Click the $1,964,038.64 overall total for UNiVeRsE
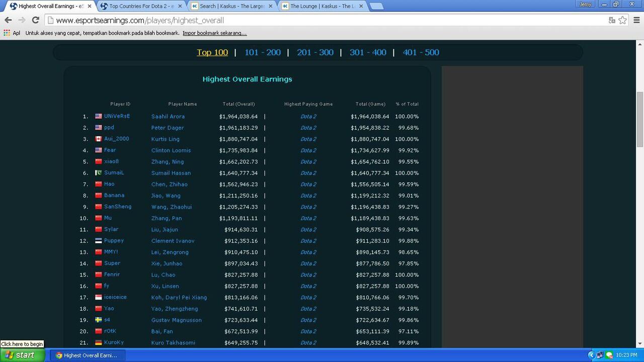Screen dimensions: 644x362 238,117
